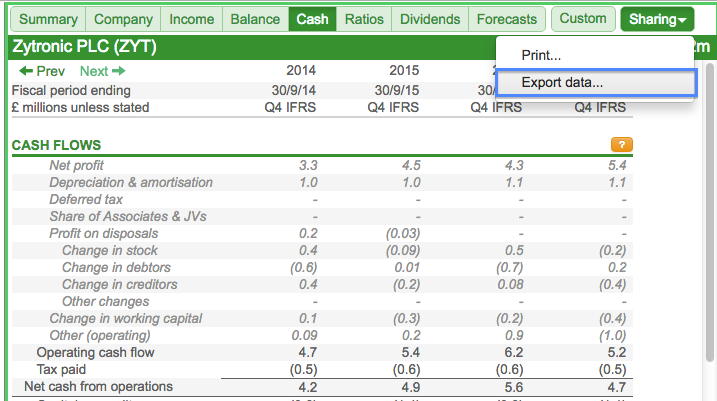The image size is (717, 401).
Task: Click the 2015 Profit on disposals (0.03)
Action: click(403, 234)
